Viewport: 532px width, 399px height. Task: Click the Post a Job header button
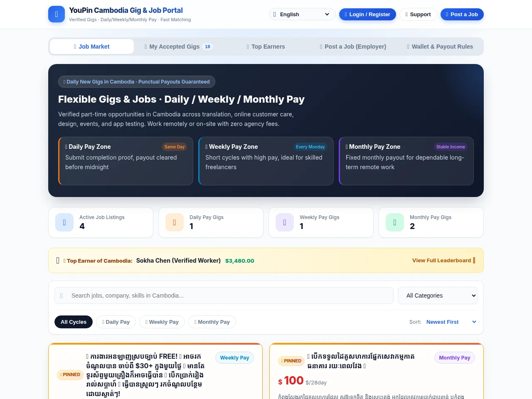pyautogui.click(x=462, y=14)
